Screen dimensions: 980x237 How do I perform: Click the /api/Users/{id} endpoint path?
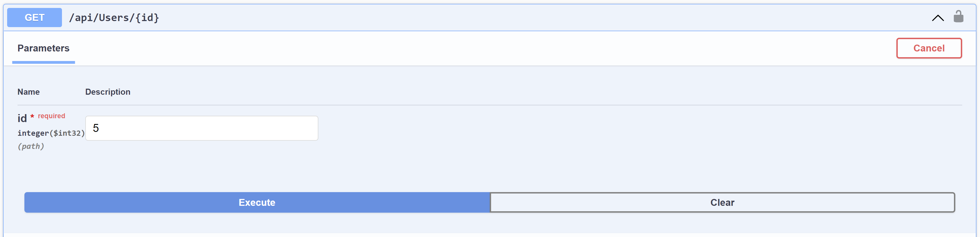pyautogui.click(x=114, y=18)
